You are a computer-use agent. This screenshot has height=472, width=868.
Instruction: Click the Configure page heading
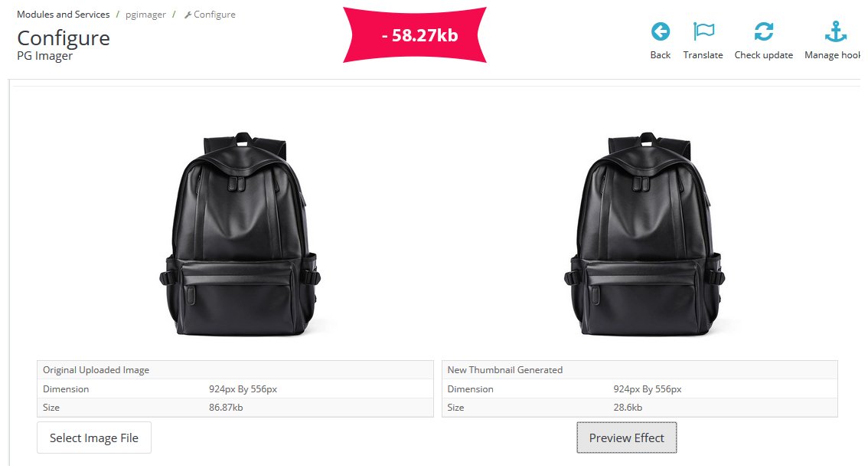click(x=64, y=38)
